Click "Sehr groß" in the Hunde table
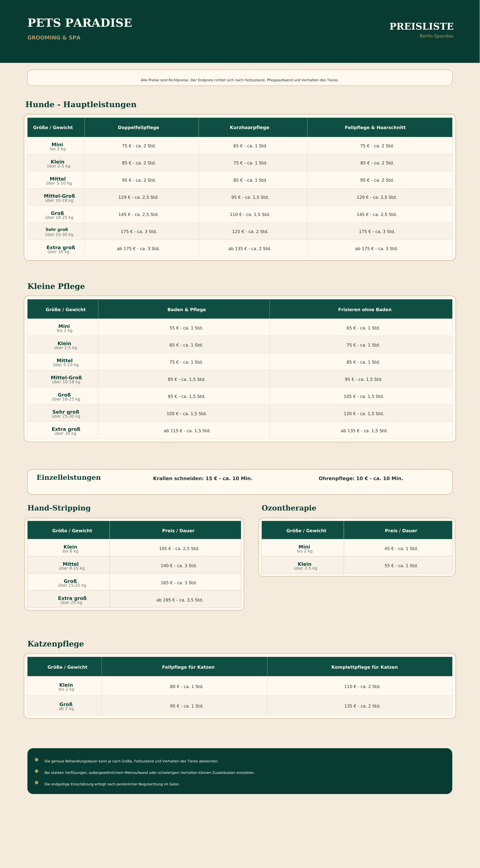This screenshot has width=480, height=868. click(x=57, y=230)
